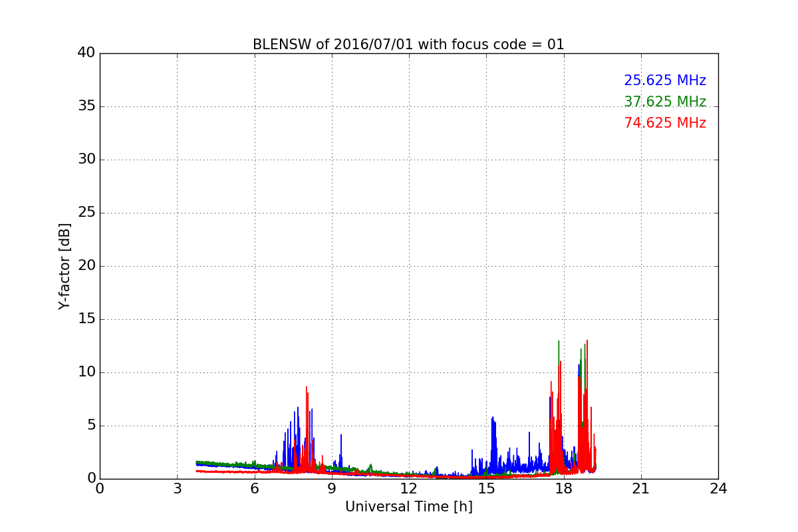Click x-axis tick label '12'
The image size is (798, 532).
[409, 489]
